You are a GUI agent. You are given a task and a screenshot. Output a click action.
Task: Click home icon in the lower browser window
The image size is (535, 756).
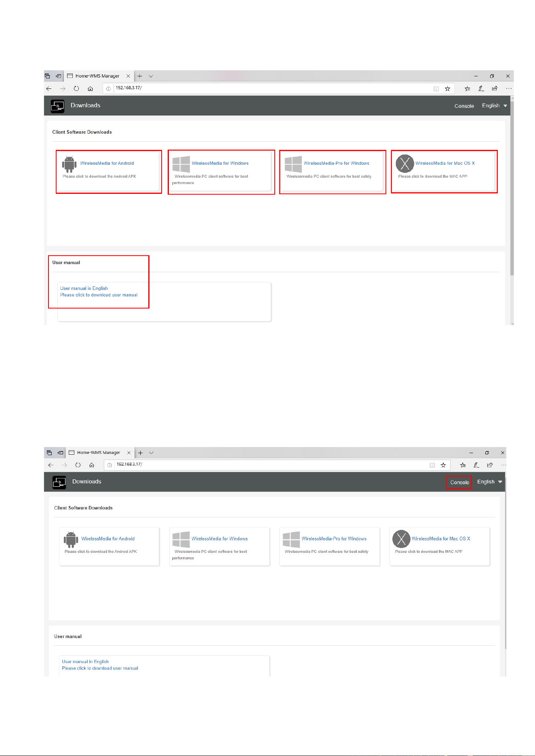pos(92,465)
